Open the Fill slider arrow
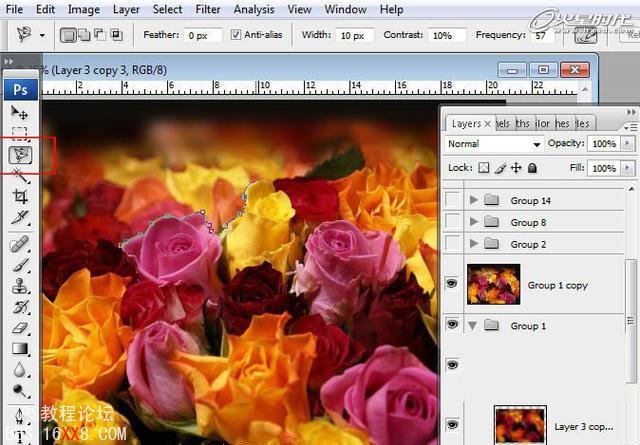This screenshot has height=445, width=640. 627,168
